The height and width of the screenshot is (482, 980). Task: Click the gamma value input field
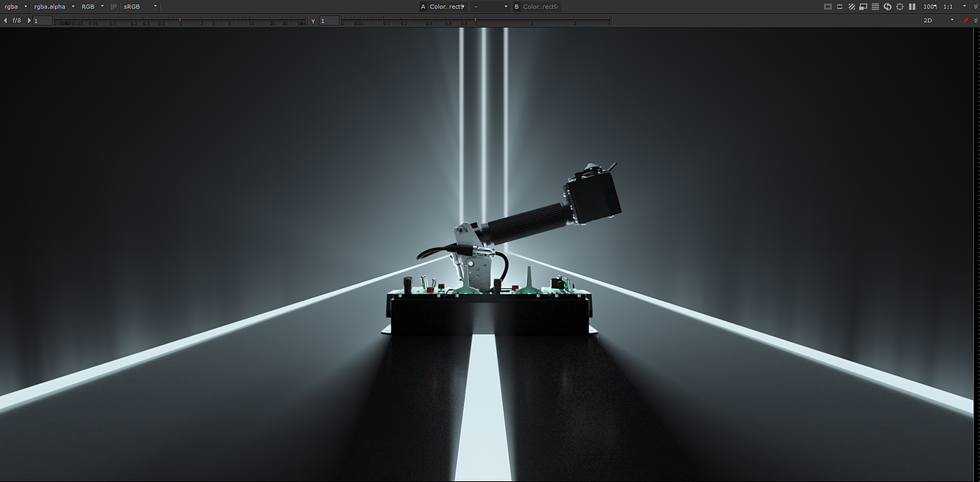(x=328, y=21)
